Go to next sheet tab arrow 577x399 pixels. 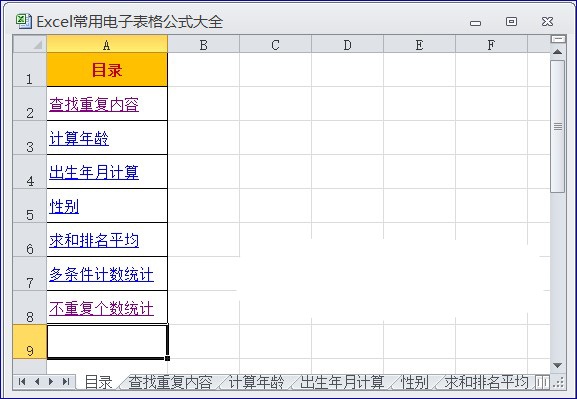coord(51,382)
